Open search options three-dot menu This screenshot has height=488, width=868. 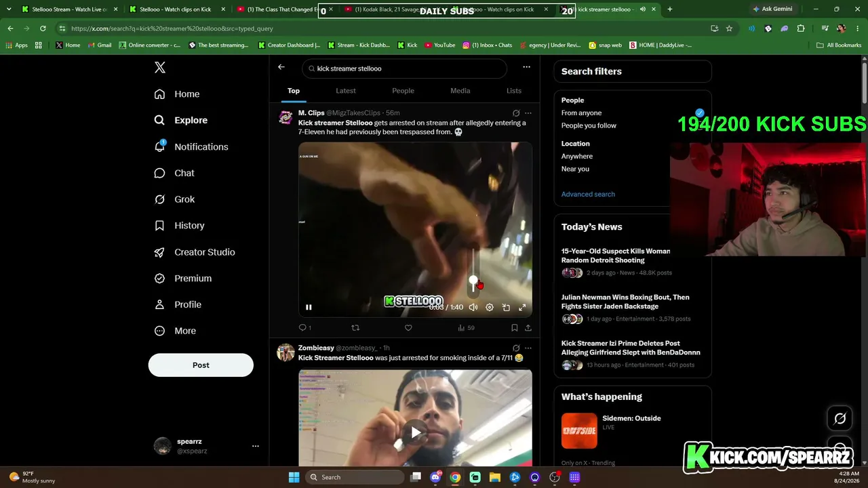pos(526,67)
